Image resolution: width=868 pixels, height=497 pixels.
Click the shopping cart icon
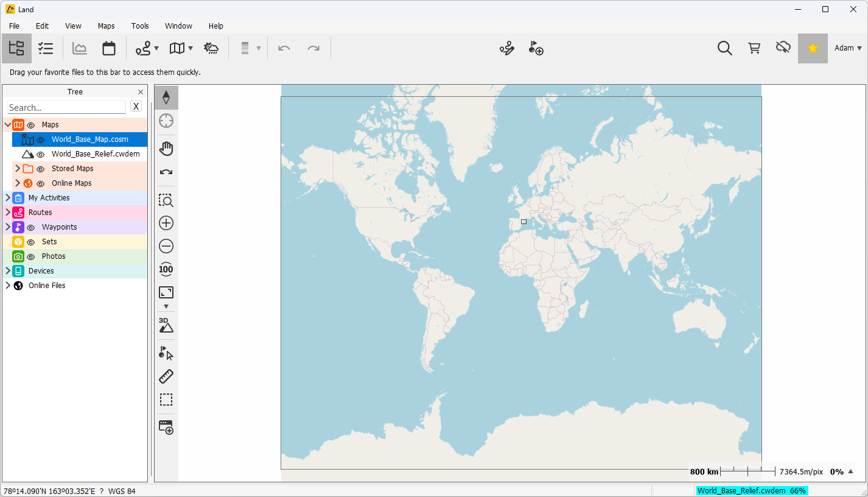click(754, 48)
